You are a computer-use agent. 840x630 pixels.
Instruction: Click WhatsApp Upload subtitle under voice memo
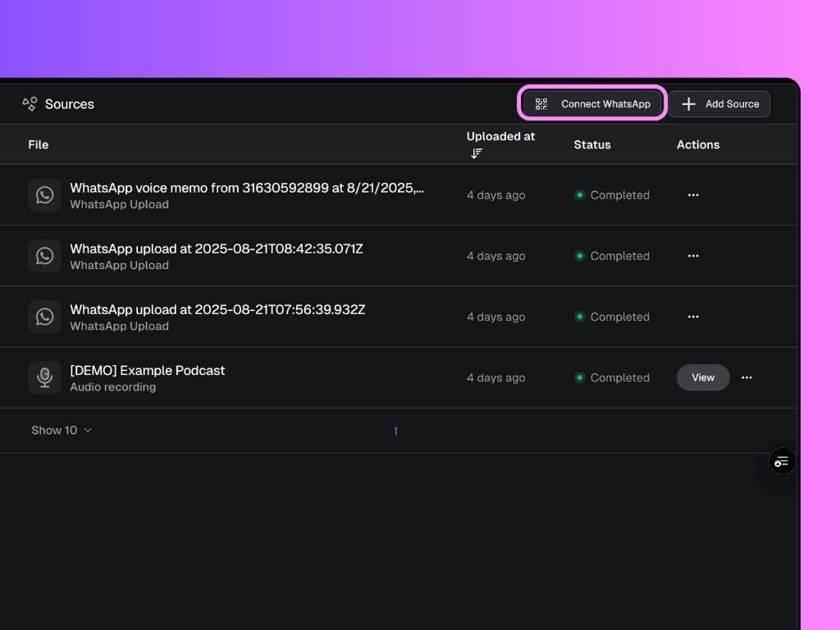[x=120, y=204]
